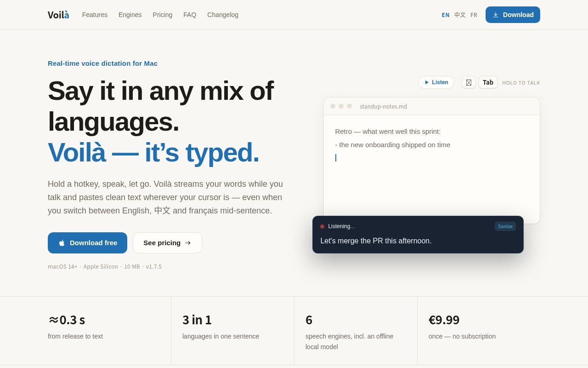Click the play triangle icon in Listen

click(x=427, y=82)
